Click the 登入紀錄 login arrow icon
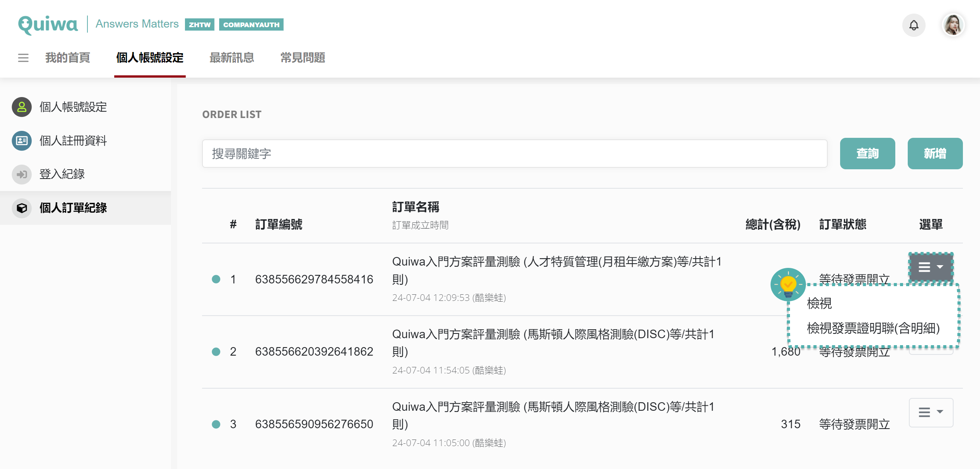 (22, 174)
